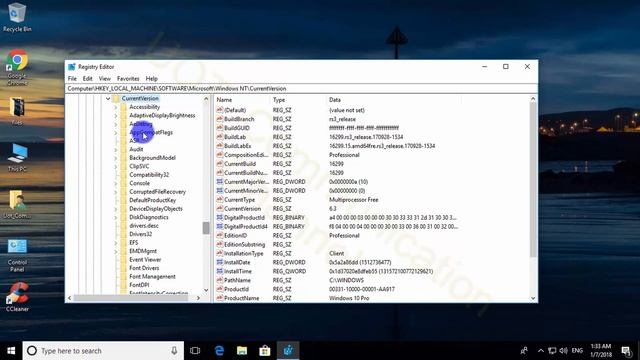Screen dimensions: 640x360
Task: Expand the Audit key
Action: click(x=116, y=149)
